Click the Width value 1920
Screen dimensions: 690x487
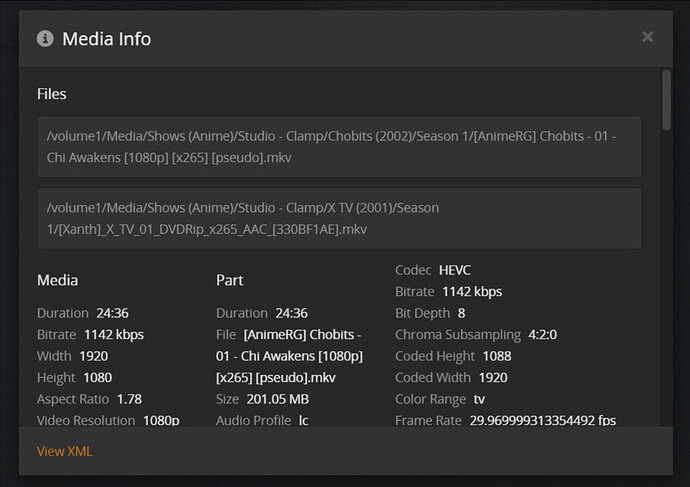[94, 356]
